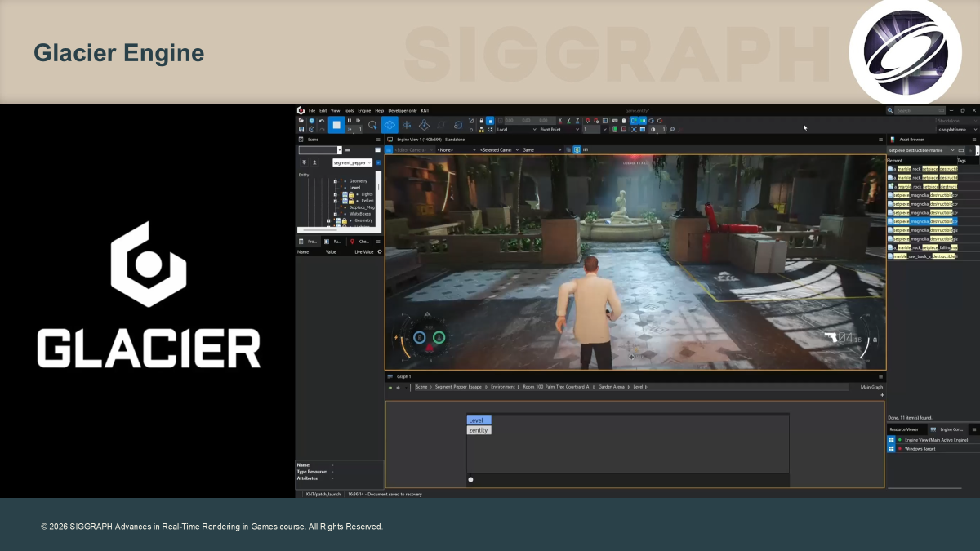Image resolution: width=980 pixels, height=551 pixels.
Task: Click the top-right Search field
Action: tap(920, 110)
